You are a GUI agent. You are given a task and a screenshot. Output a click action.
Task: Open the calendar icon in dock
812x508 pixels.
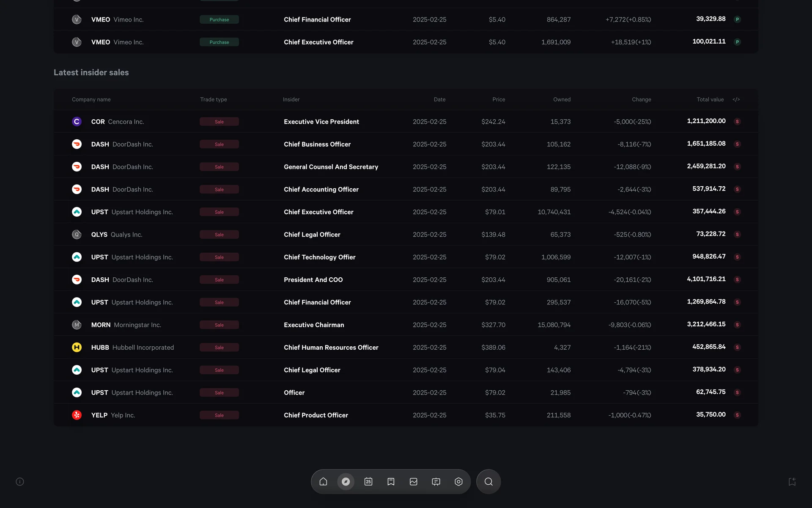pos(368,481)
